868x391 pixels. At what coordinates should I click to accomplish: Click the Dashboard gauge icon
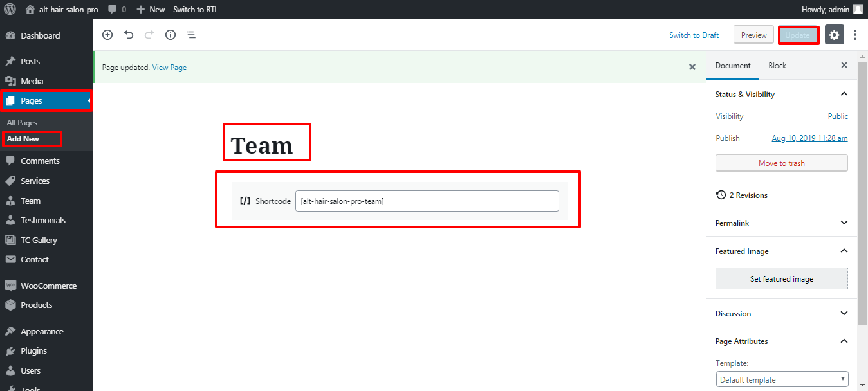click(10, 35)
